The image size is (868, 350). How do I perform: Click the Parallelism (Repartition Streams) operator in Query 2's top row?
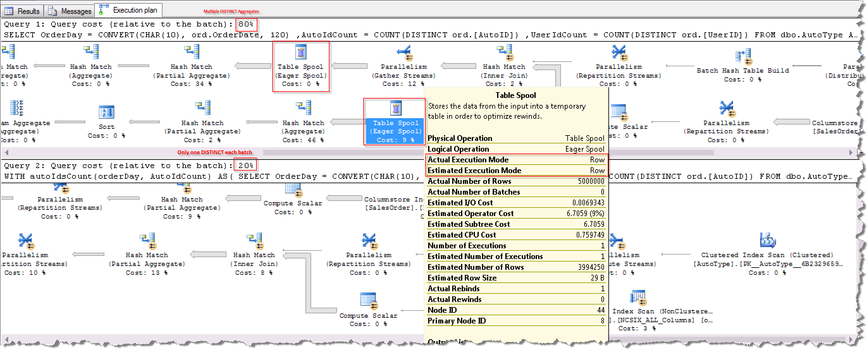tap(60, 202)
